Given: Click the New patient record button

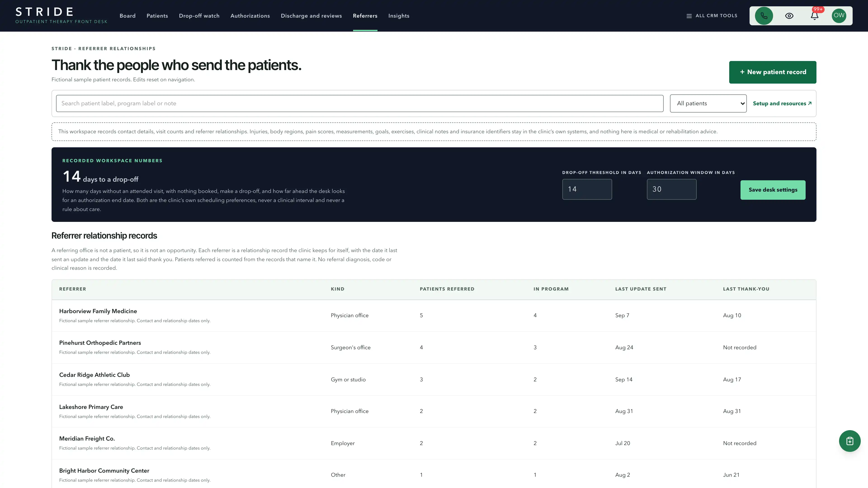Looking at the screenshot, I should (773, 72).
